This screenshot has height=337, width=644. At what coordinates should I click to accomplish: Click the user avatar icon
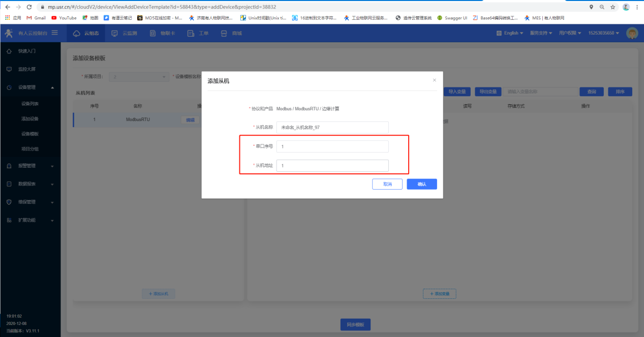[x=632, y=33]
